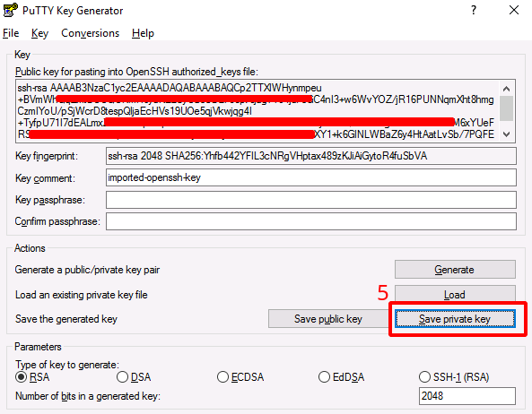Viewport: 532px width, 414px height.
Task: Click the question mark help button
Action: [x=474, y=10]
